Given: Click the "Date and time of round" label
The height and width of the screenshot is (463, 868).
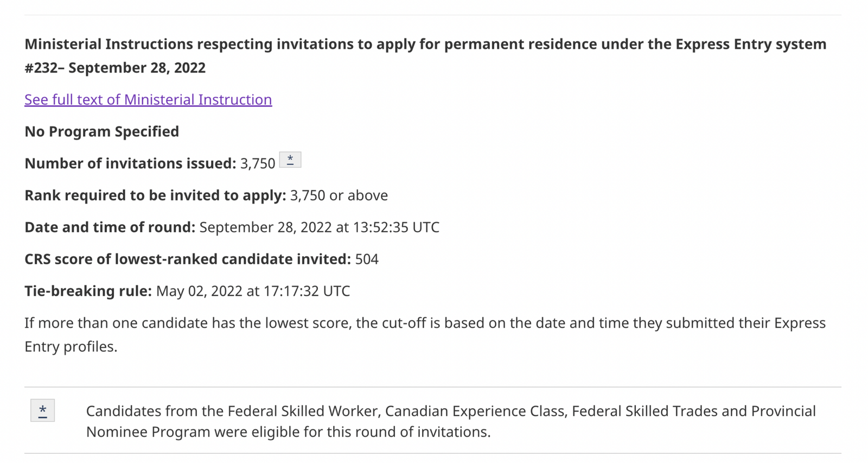Looking at the screenshot, I should click(110, 227).
